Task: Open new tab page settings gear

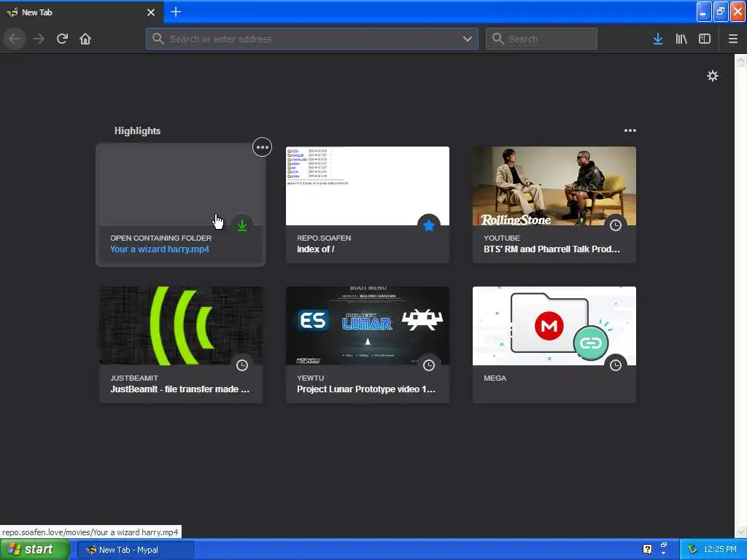Action: pos(712,76)
